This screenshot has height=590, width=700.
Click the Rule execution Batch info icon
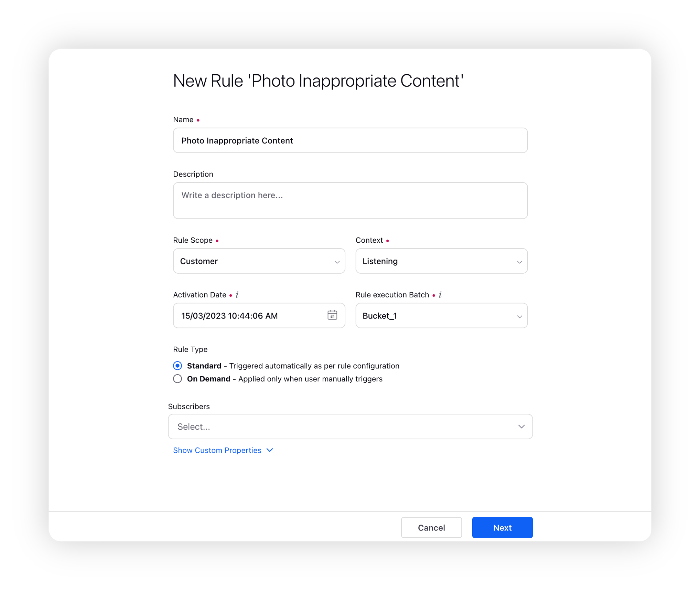[x=440, y=295]
